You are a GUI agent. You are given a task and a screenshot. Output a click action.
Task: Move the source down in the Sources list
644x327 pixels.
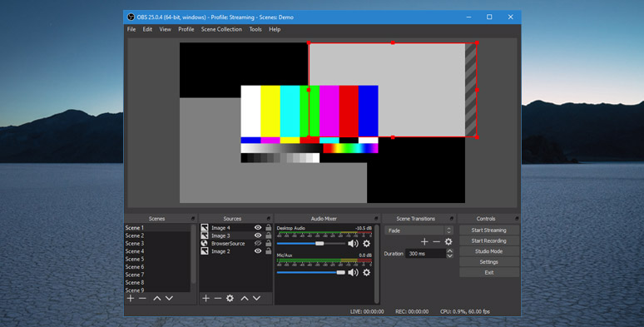pyautogui.click(x=257, y=298)
